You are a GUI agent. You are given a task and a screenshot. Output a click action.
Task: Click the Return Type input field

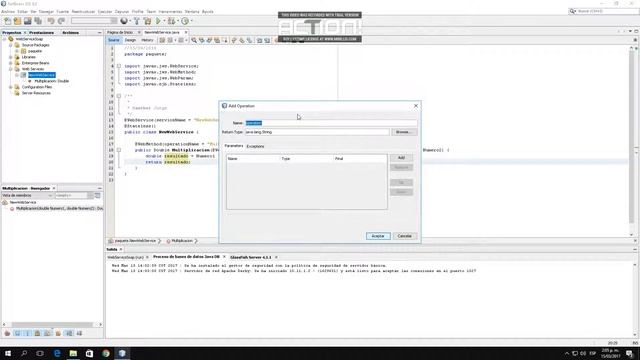pos(317,132)
